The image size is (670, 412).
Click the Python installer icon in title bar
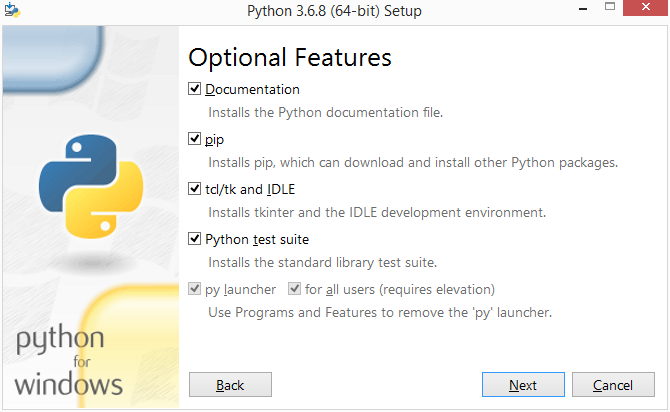12,10
